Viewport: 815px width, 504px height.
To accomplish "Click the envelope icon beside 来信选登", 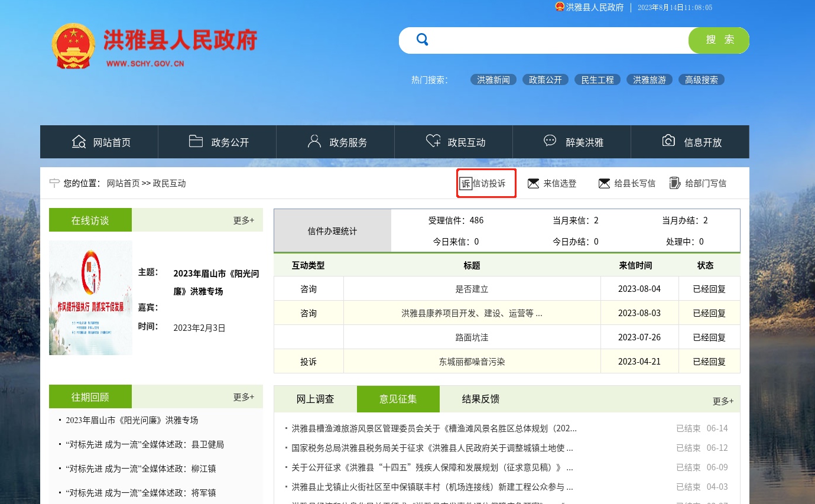I will [x=533, y=184].
